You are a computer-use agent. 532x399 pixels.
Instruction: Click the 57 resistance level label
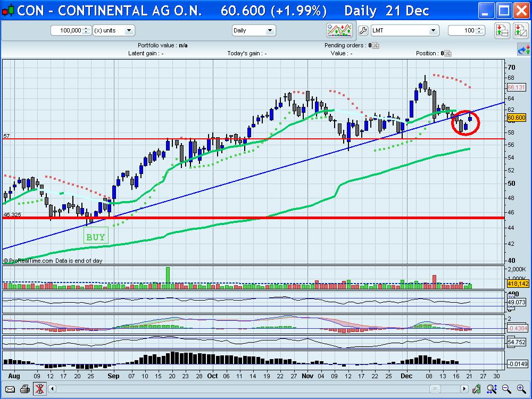click(6, 136)
